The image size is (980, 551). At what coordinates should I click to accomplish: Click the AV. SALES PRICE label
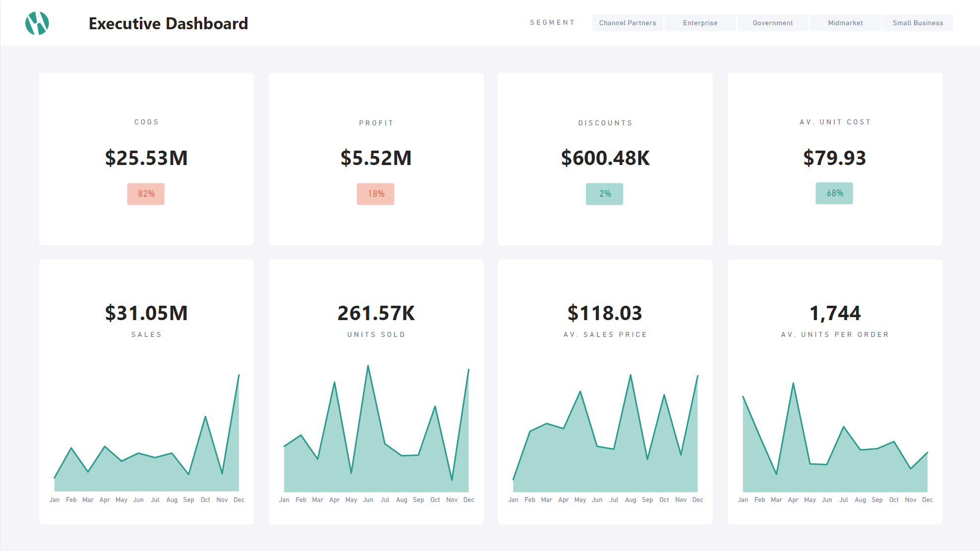[605, 334]
